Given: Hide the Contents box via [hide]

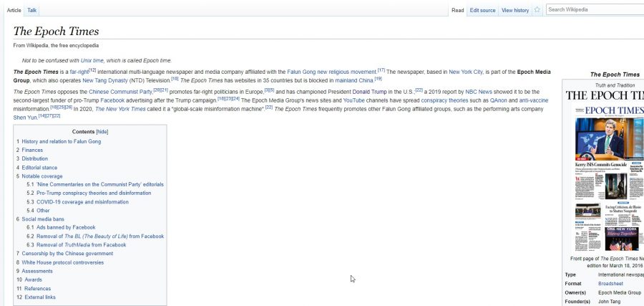Looking at the screenshot, I should [102, 132].
